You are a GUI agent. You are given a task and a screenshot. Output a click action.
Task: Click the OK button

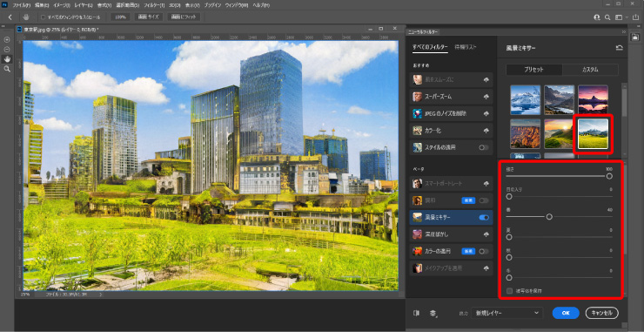pos(566,313)
